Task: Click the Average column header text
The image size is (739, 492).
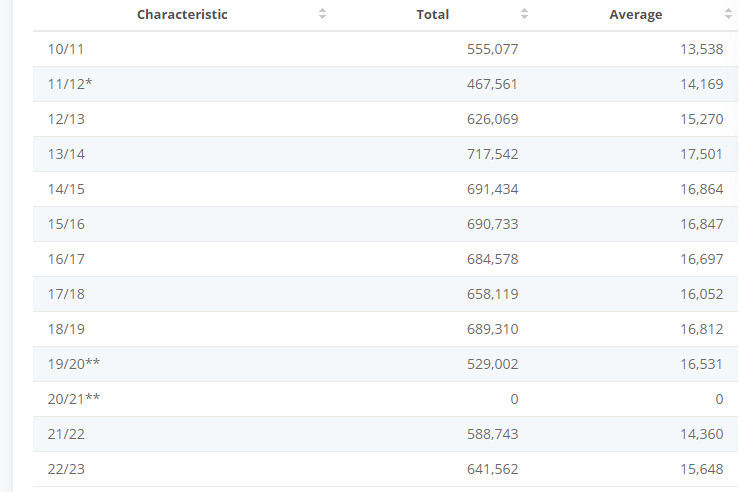Action: (x=635, y=15)
